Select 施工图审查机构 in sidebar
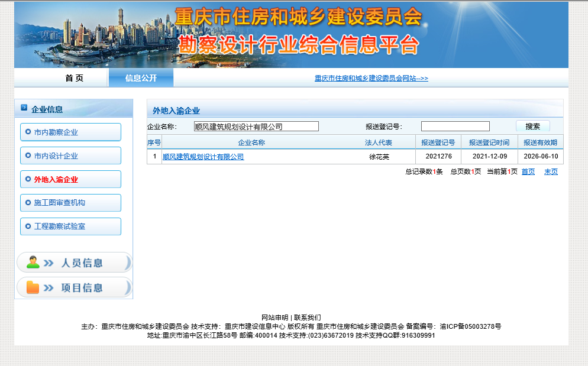 tap(70, 203)
